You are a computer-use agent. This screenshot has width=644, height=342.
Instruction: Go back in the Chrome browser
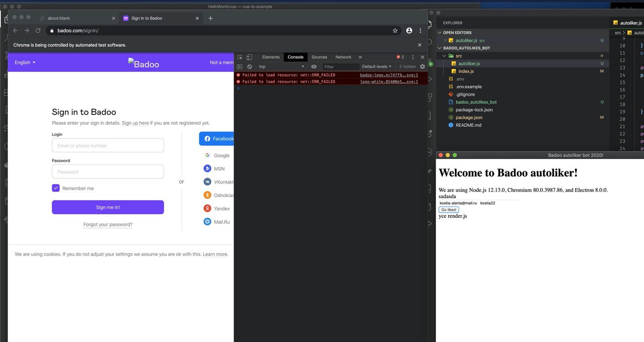click(x=15, y=31)
